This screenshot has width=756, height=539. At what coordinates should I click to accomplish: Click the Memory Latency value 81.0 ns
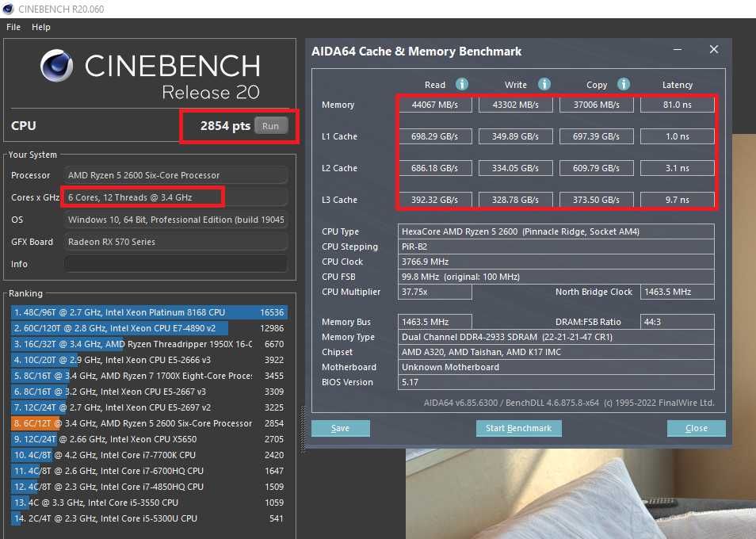678,105
